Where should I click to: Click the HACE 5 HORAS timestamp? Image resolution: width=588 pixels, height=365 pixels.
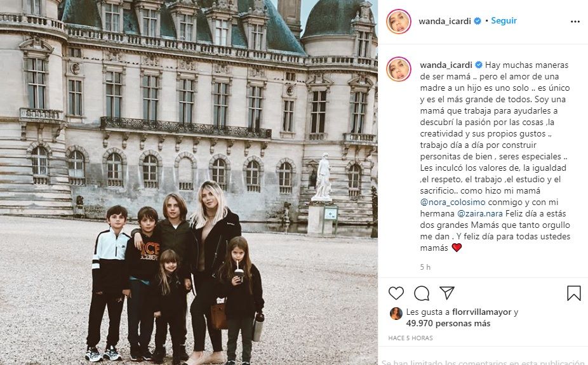click(410, 338)
